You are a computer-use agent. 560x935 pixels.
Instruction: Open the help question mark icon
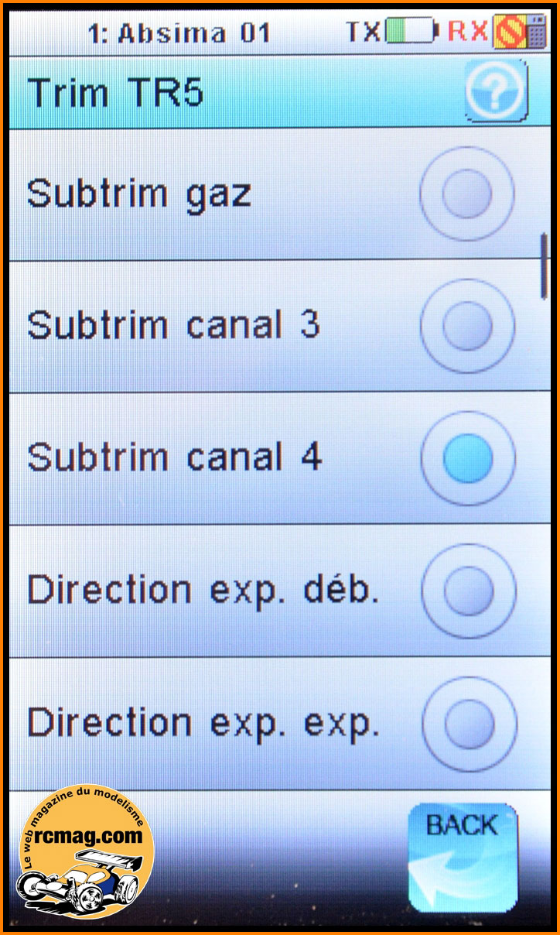496,91
